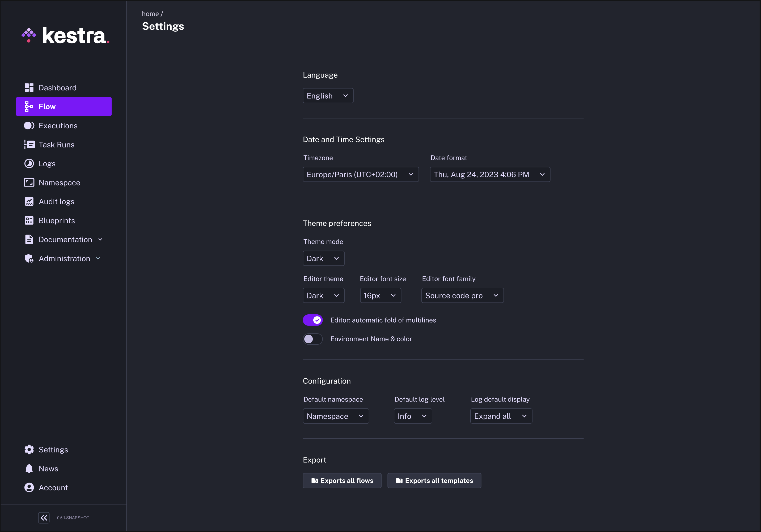Open Audit logs

[x=56, y=201]
